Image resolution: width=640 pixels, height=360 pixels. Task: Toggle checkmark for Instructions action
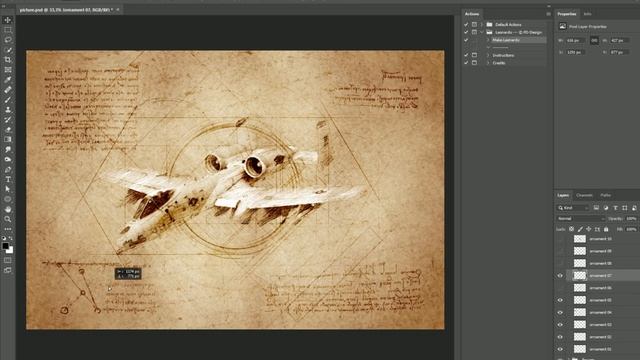pyautogui.click(x=466, y=55)
